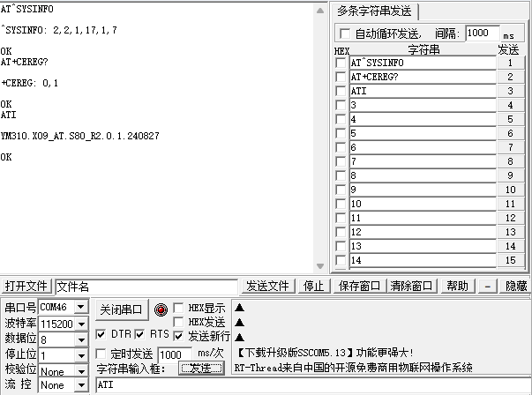This screenshot has width=532, height=395.
Task: Tick HEX checkbox for AT^SYSINFO row
Action: [x=341, y=63]
